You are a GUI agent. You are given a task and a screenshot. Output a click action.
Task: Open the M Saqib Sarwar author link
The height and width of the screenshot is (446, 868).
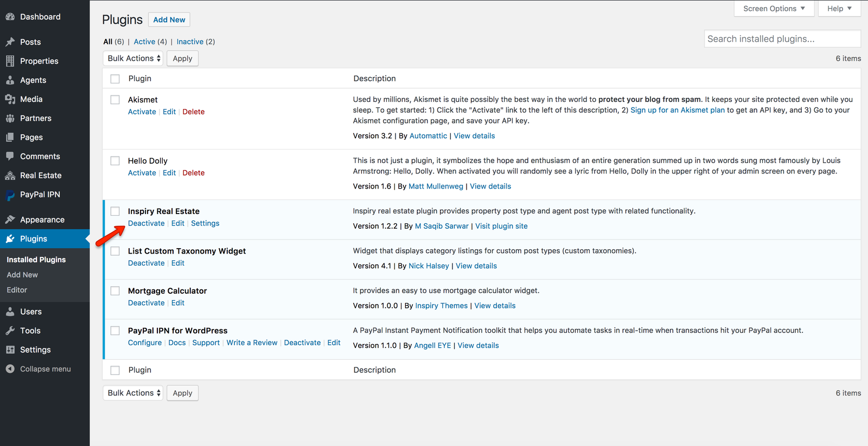coord(442,226)
